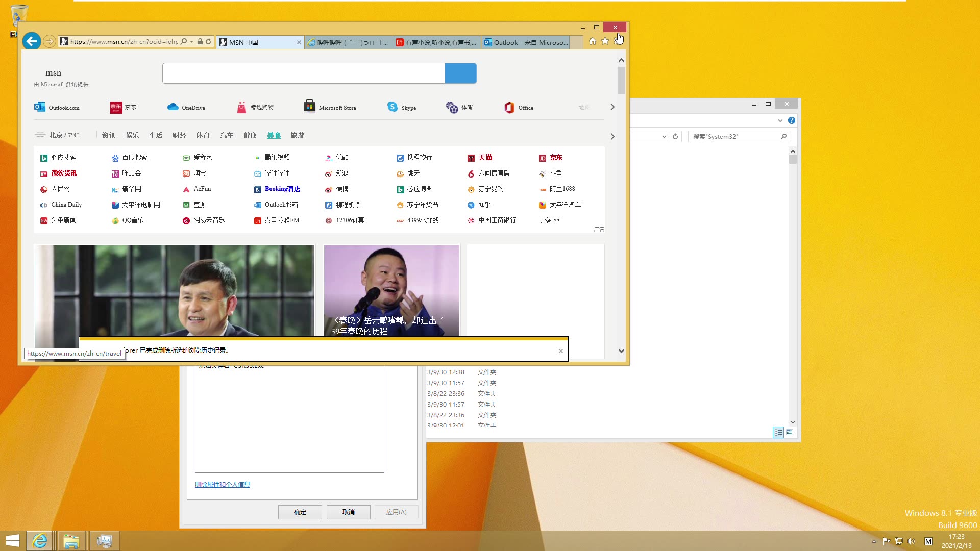Open the Microsoft Store shortcut

tap(330, 107)
